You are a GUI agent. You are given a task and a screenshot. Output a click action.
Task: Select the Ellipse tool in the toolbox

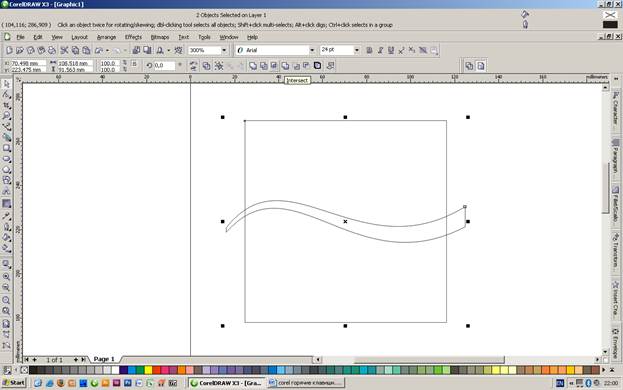click(x=6, y=159)
